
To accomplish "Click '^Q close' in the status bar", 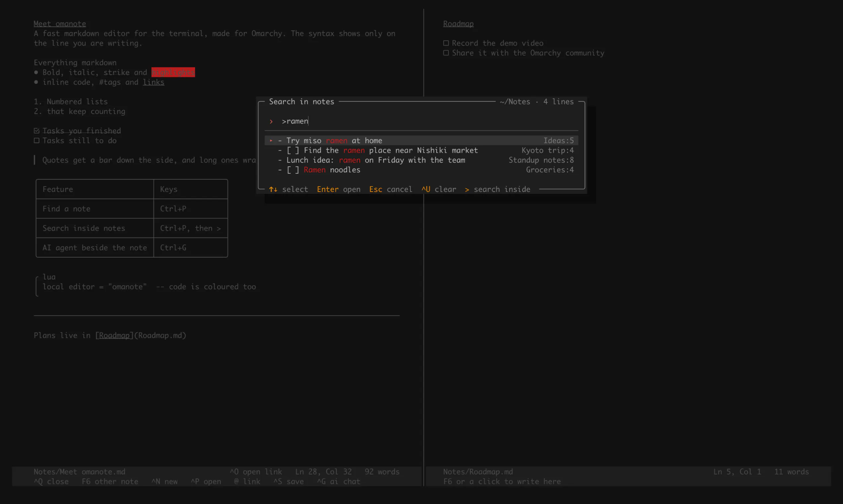I will pos(51,481).
